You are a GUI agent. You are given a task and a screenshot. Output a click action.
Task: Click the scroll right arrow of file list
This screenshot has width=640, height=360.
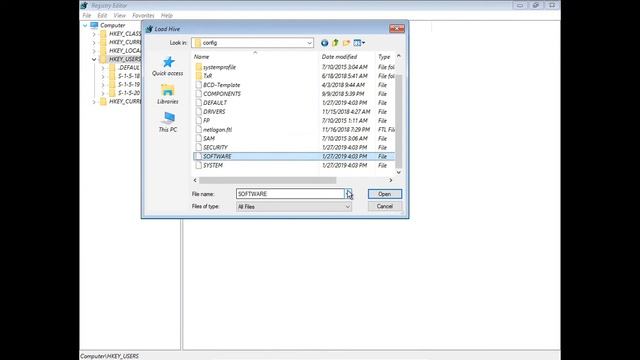[391, 180]
